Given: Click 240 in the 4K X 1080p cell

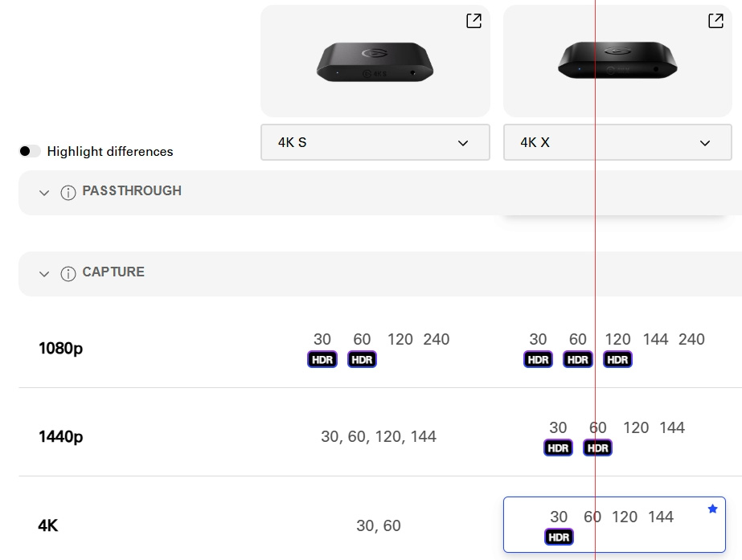Looking at the screenshot, I should pos(692,339).
